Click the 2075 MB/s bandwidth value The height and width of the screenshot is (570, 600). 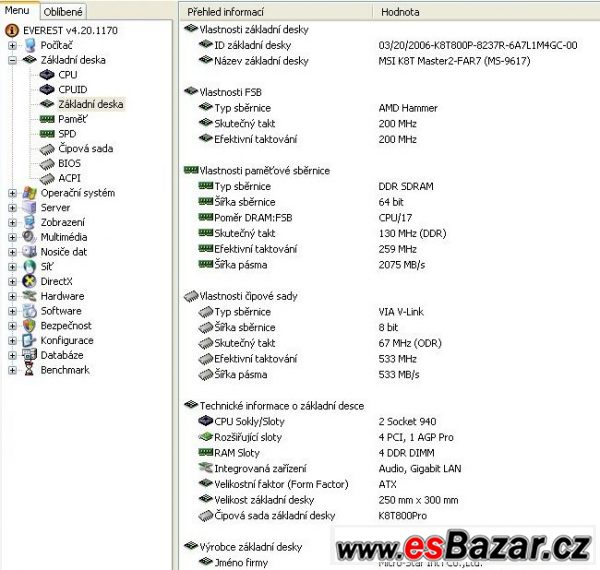(402, 265)
